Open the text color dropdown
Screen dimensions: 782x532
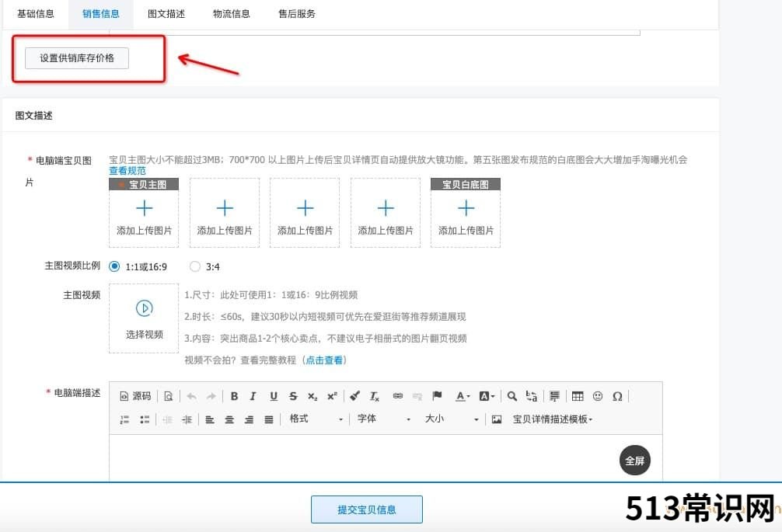(x=463, y=396)
